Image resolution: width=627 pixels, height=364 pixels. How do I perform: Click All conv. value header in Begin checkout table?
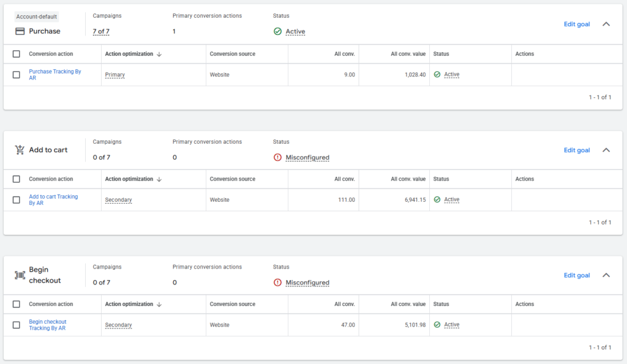point(408,304)
